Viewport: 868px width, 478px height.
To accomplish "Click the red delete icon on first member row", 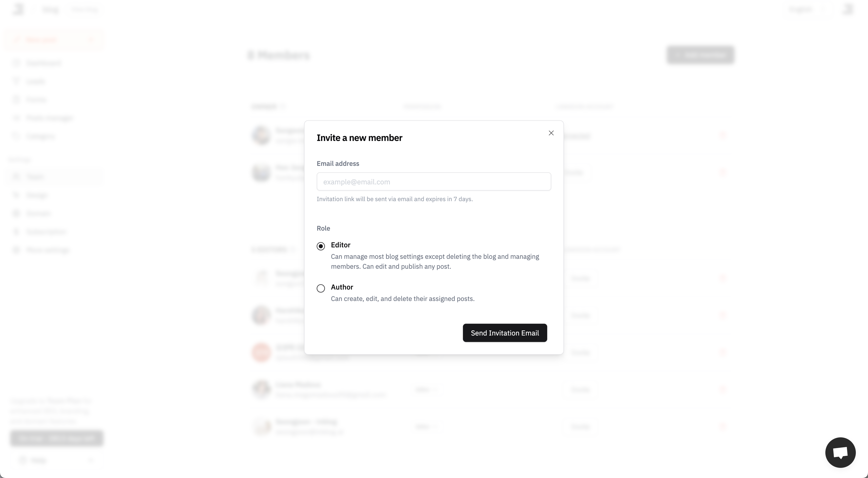I will pos(722,136).
